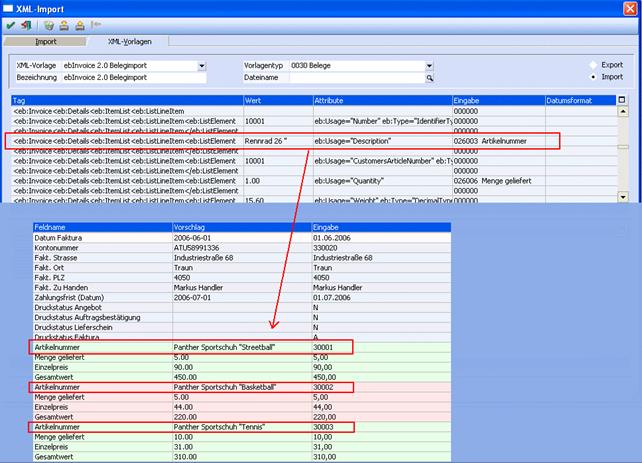This screenshot has width=642, height=463.
Task: Click the grayed-out first-record toolbar icon
Action: tap(96, 26)
